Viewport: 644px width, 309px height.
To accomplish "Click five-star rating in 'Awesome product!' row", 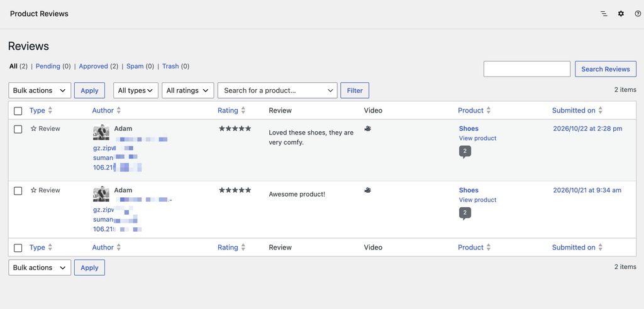I will tap(235, 190).
